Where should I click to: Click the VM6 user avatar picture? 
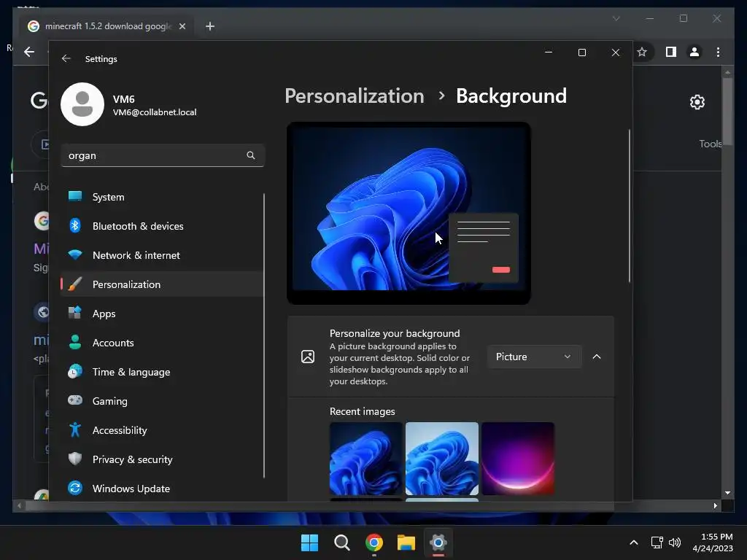point(82,104)
